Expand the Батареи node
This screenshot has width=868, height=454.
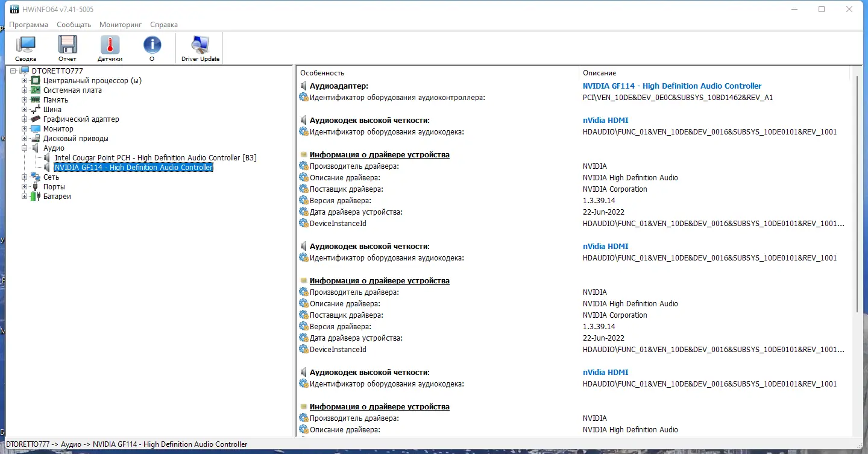tap(25, 197)
